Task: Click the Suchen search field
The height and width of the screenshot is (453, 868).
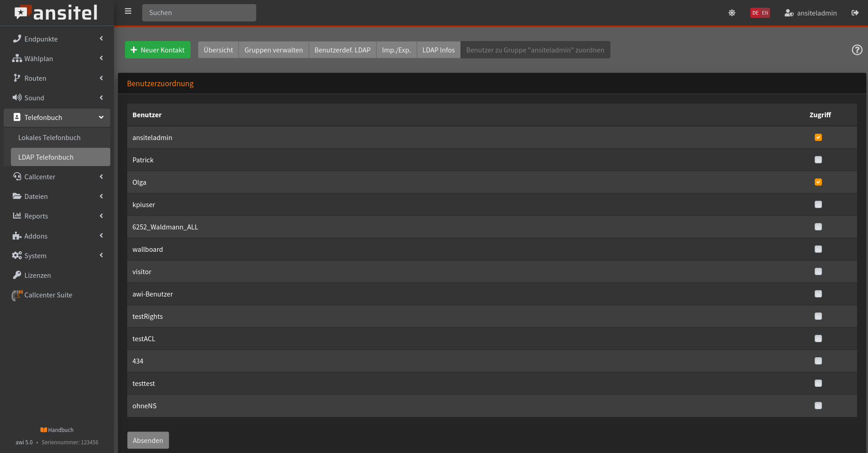Action: coord(199,13)
